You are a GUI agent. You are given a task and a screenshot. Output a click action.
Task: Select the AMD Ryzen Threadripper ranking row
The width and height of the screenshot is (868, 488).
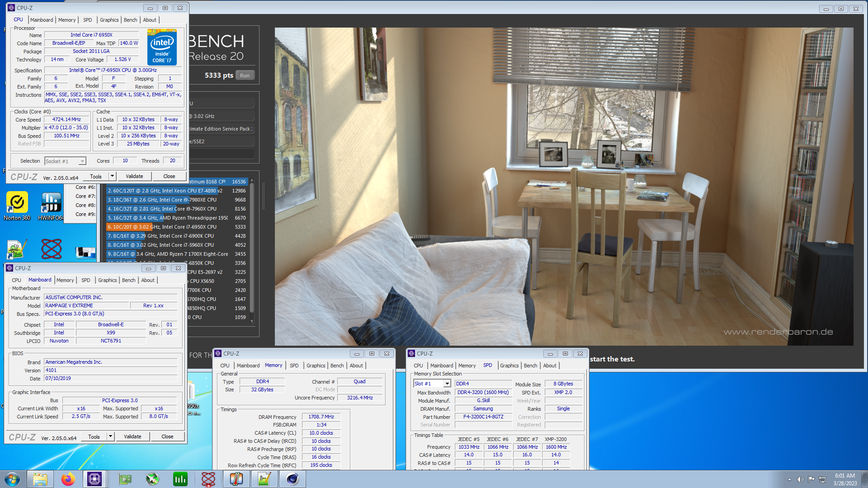(x=177, y=218)
